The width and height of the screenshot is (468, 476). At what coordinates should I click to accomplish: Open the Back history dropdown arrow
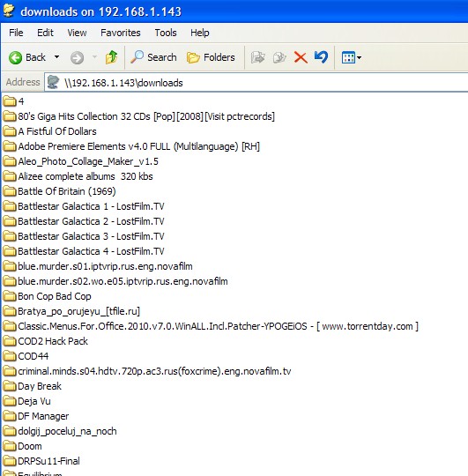[x=56, y=57]
